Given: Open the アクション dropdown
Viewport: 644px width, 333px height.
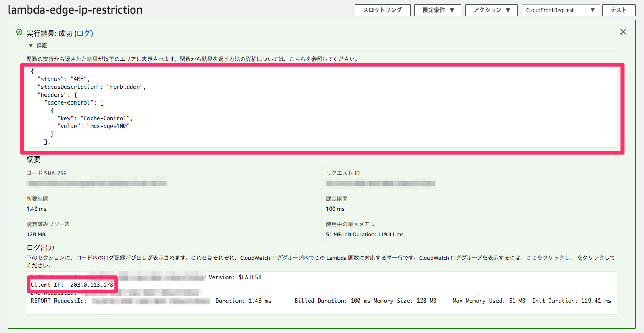Looking at the screenshot, I should click(491, 10).
